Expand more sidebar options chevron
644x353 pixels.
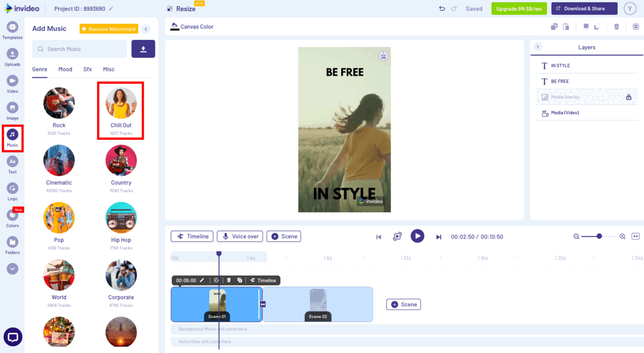click(x=12, y=269)
